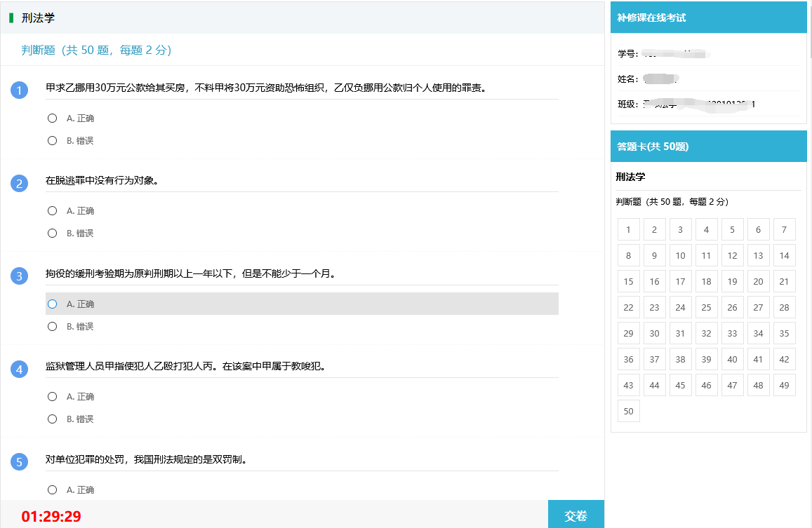Click the green marker beside 刑法学 title
The height and width of the screenshot is (528, 812).
click(x=11, y=18)
